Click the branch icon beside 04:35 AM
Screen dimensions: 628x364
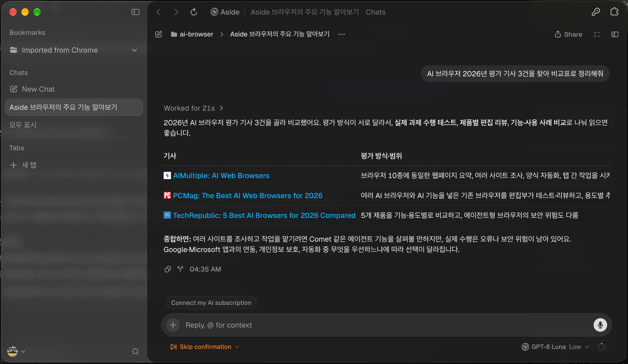click(x=180, y=269)
